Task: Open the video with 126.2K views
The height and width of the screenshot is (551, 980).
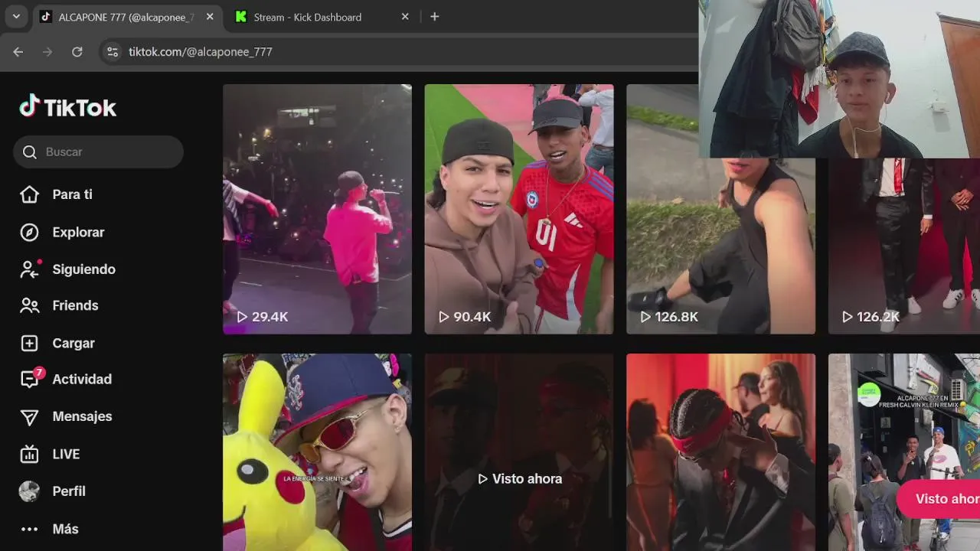Action: [904, 245]
